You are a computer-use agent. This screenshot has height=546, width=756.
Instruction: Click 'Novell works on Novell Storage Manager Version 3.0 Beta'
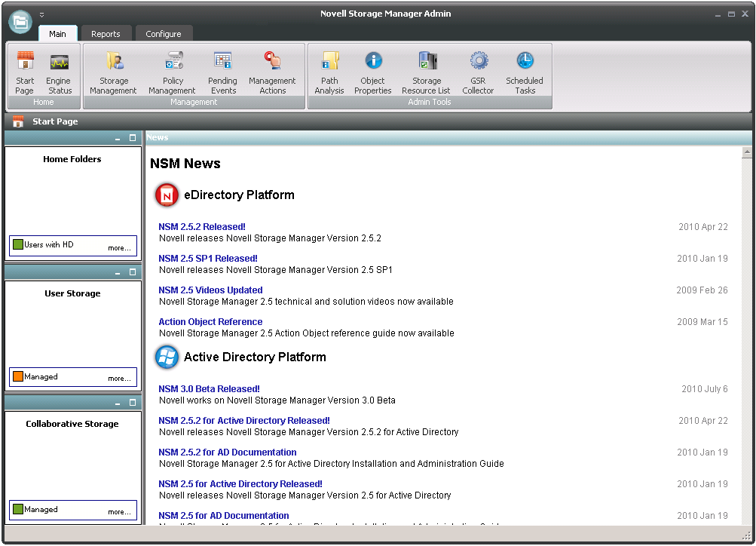coord(277,400)
